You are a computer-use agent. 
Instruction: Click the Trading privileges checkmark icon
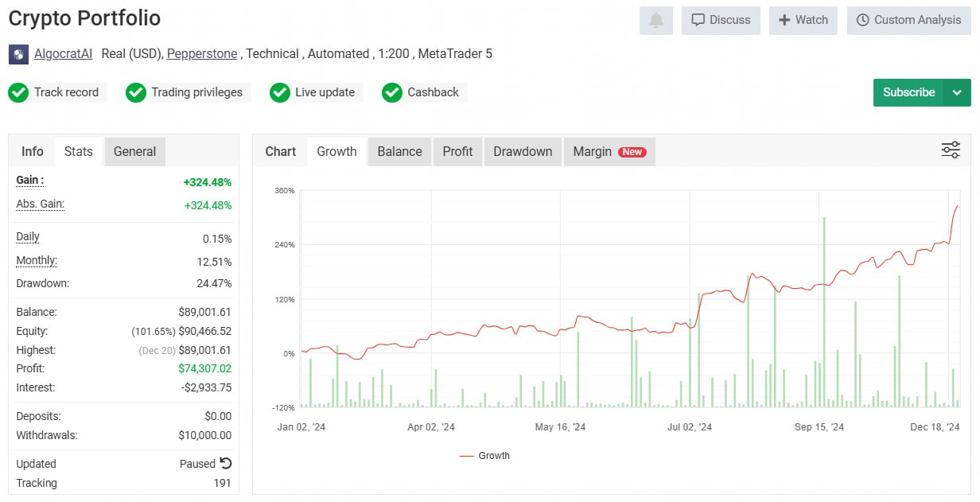tap(136, 92)
